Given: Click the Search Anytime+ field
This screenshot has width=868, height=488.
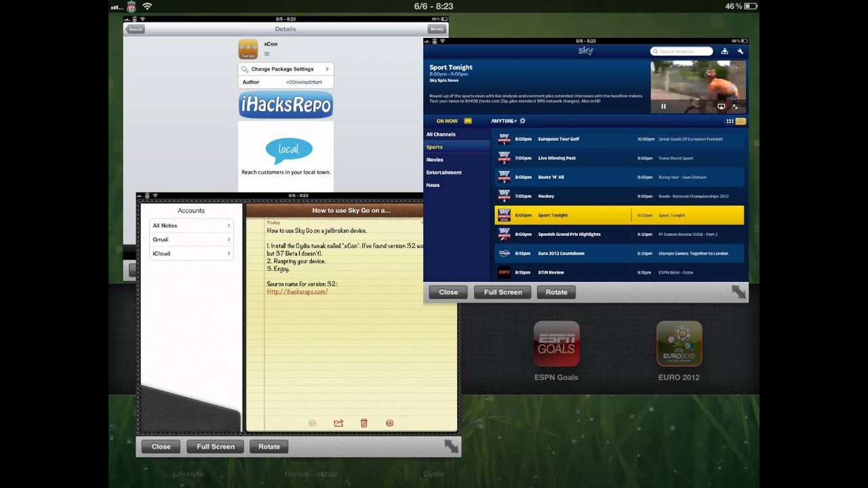Looking at the screenshot, I should click(x=682, y=52).
